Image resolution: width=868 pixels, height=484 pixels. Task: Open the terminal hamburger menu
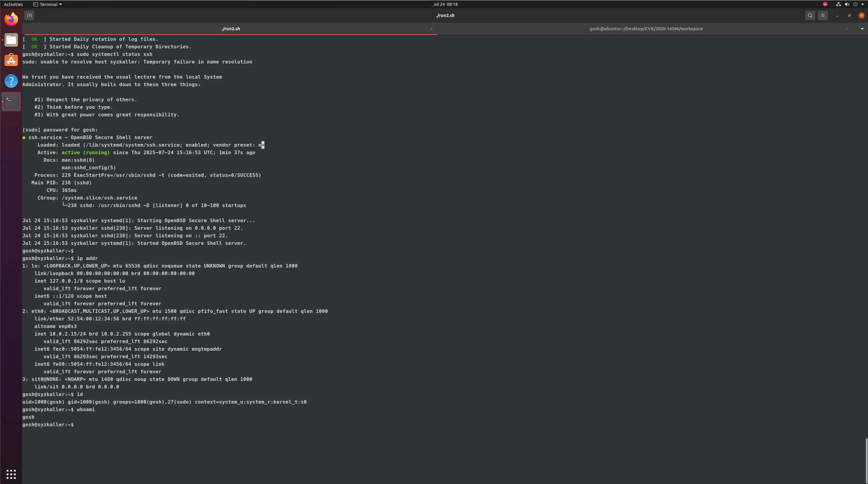[823, 15]
